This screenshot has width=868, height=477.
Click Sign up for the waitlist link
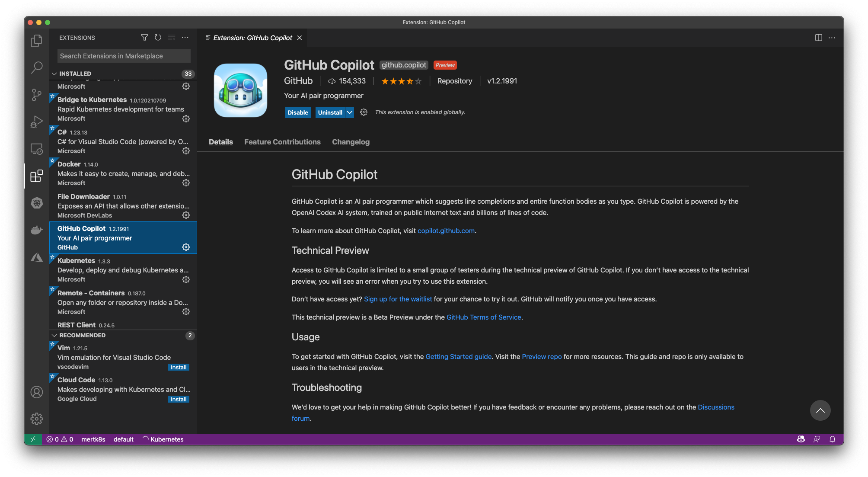click(398, 299)
